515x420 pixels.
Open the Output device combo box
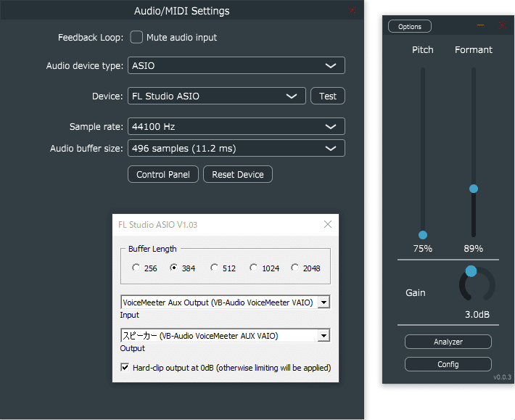tap(226, 336)
